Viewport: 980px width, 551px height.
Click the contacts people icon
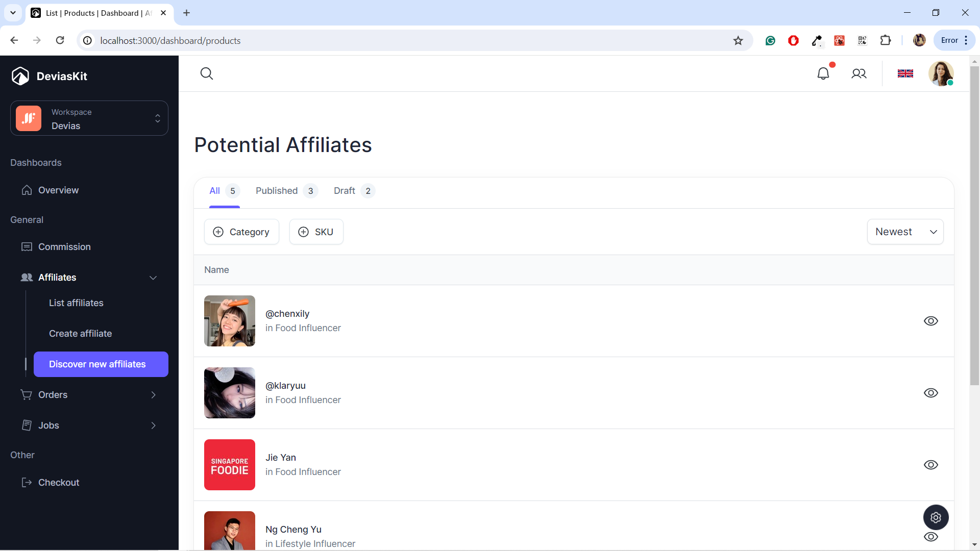point(859,73)
